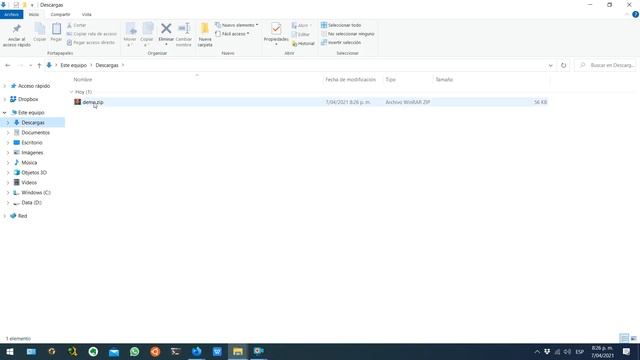Create a Nueva carpeta
Image resolution: width=640 pixels, height=360 pixels.
tap(205, 35)
